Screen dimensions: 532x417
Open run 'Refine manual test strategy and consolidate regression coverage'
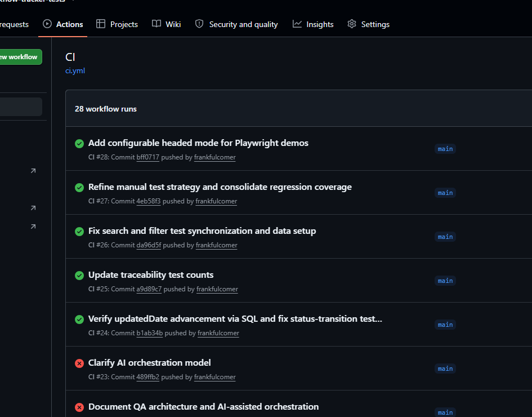(220, 187)
